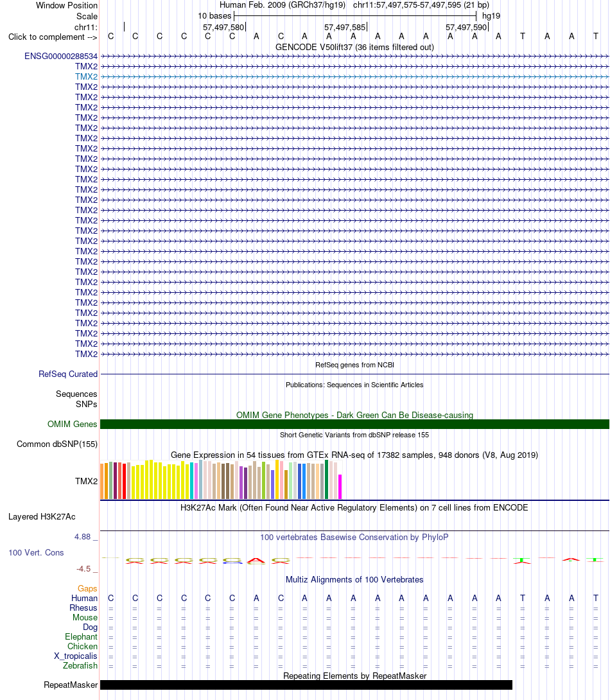
Task: Open the Layered H3K27Ac track label
Action: coord(42,516)
